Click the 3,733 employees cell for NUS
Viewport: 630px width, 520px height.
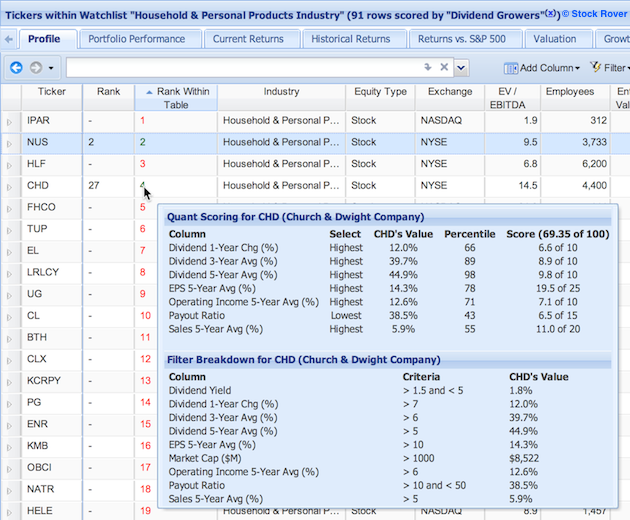click(x=575, y=142)
